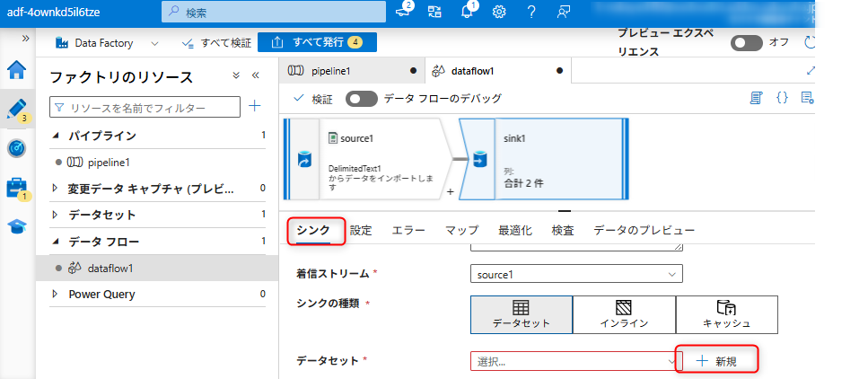Screen dimensions: 868x379
Task: Open the 最適化 tab
Action: click(x=515, y=231)
